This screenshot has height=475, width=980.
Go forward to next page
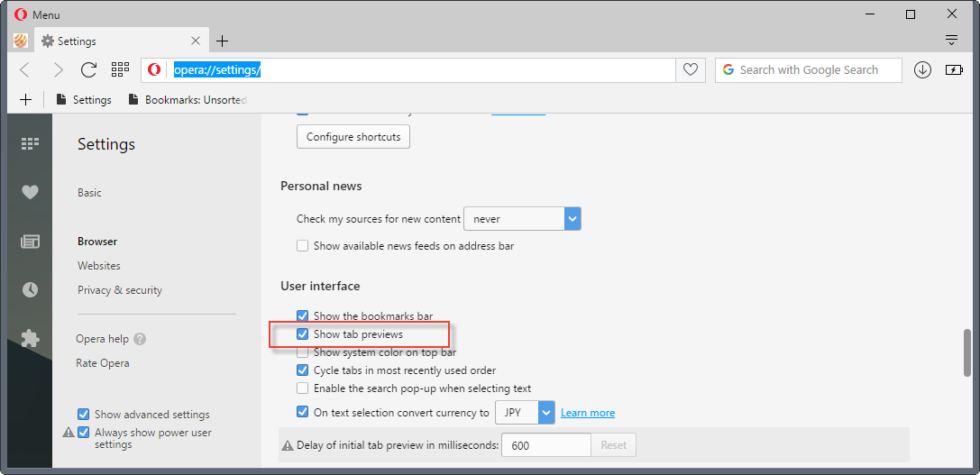click(58, 70)
